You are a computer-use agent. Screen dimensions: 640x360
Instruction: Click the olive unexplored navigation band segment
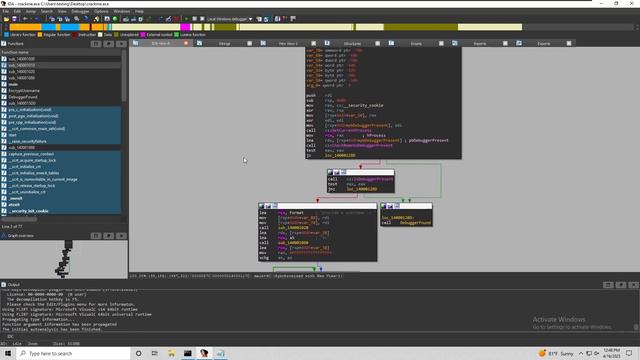[420, 27]
